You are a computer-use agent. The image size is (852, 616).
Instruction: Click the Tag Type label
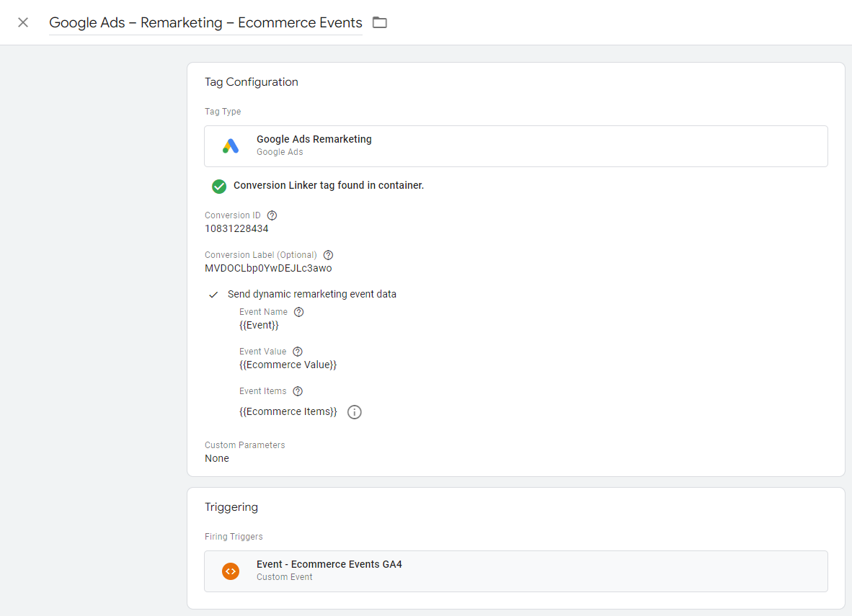coord(223,112)
